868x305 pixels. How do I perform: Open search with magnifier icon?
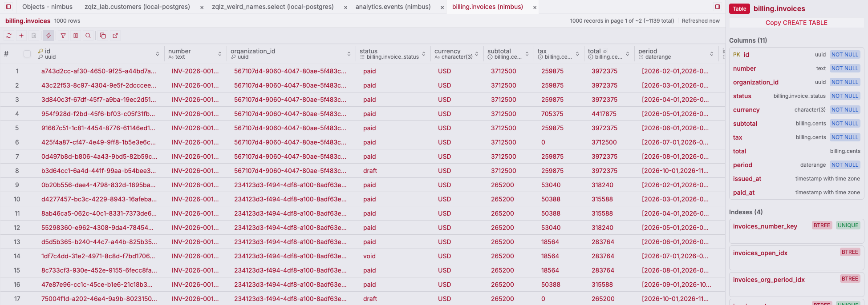88,36
